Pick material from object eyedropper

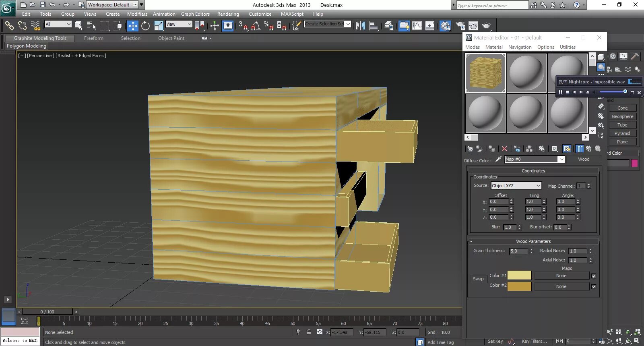coord(498,160)
